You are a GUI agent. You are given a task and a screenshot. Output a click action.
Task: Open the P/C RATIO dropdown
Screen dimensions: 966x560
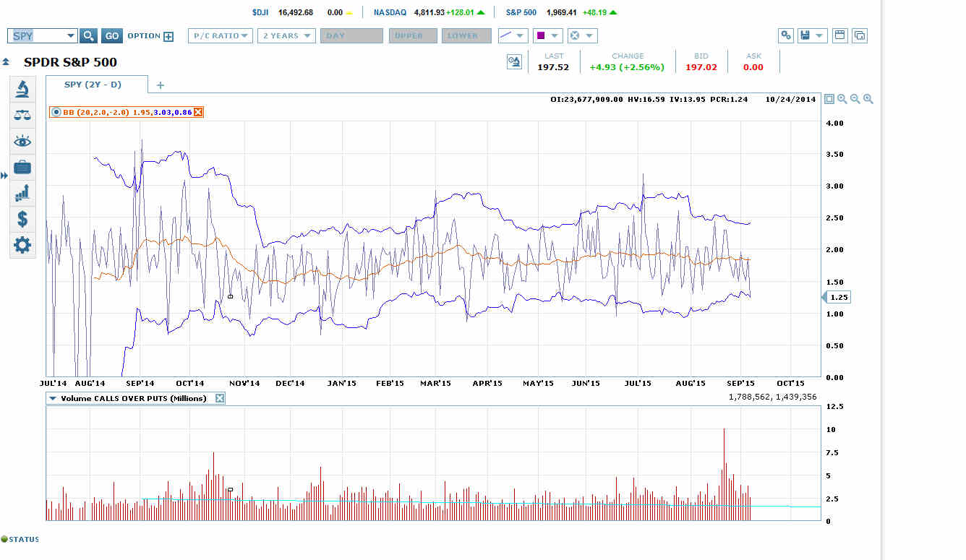221,36
